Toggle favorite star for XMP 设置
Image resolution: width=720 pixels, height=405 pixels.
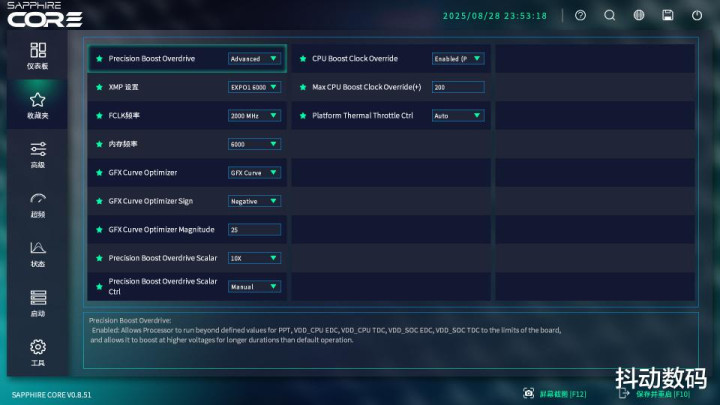pyautogui.click(x=99, y=87)
